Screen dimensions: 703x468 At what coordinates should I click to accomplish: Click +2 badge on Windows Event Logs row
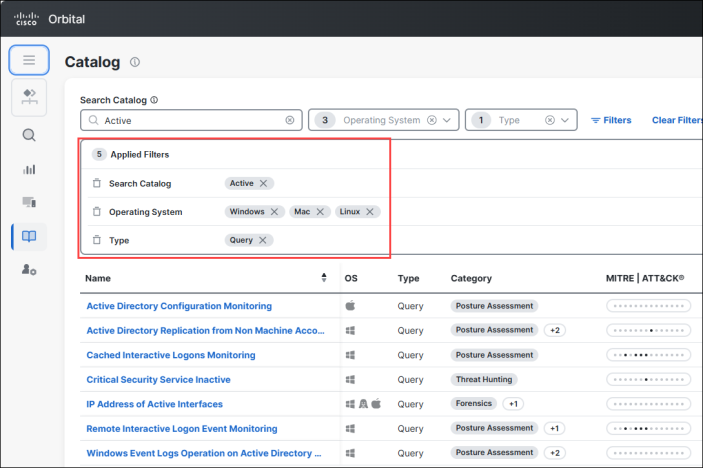tap(555, 453)
